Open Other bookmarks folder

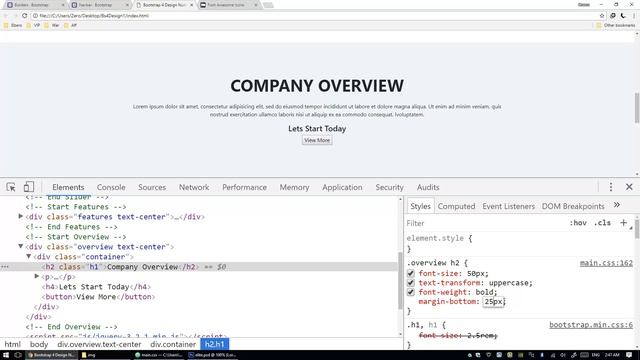616,25
